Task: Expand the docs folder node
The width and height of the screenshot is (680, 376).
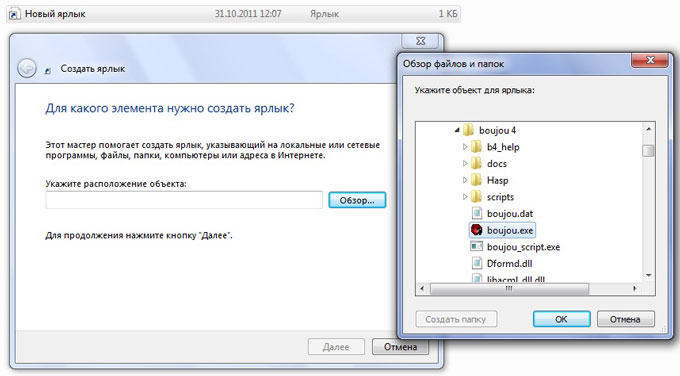Action: pyautogui.click(x=464, y=163)
